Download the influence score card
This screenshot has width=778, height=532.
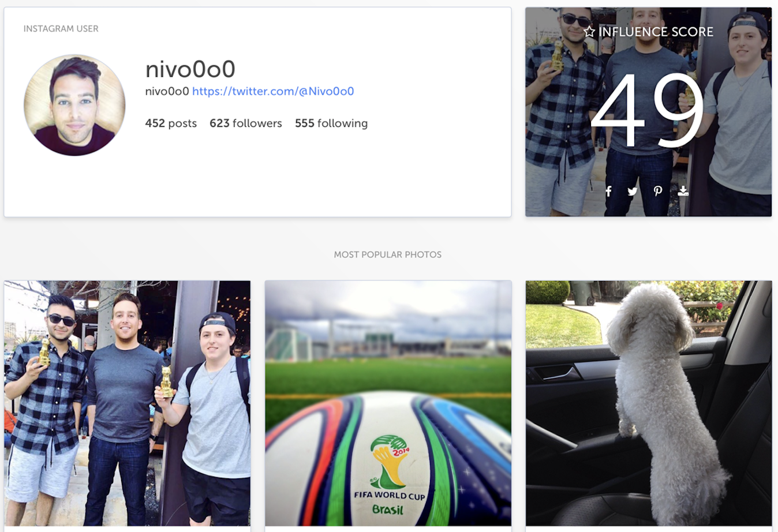click(683, 190)
